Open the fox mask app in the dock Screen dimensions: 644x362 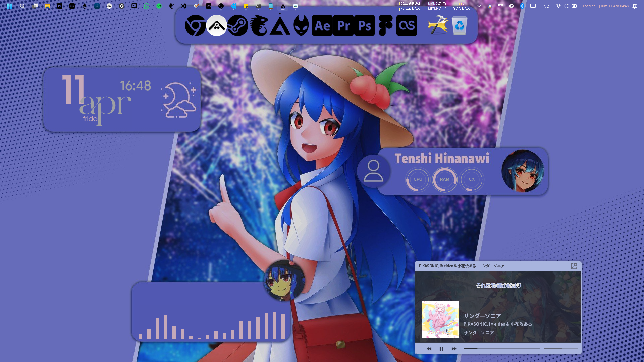[x=301, y=25]
